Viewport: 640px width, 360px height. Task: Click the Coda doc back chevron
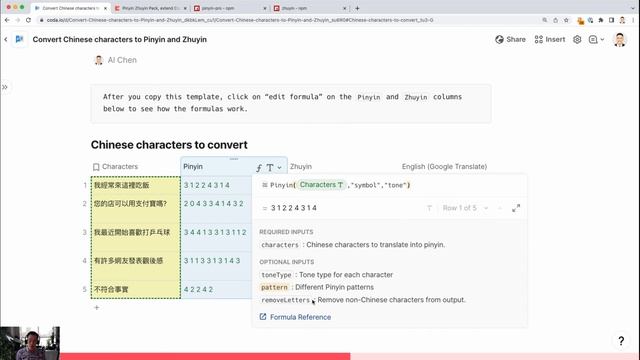[6, 40]
